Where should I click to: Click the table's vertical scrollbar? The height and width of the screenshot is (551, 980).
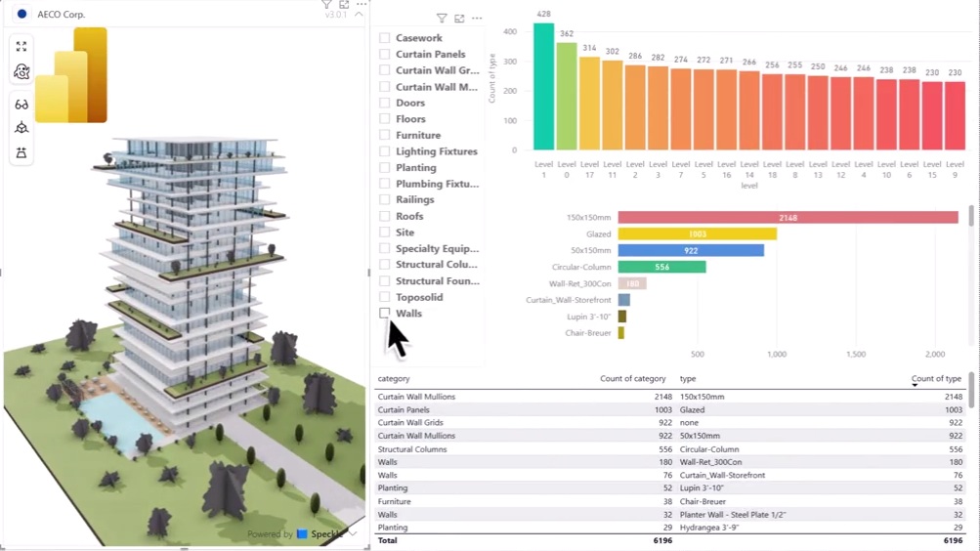971,391
